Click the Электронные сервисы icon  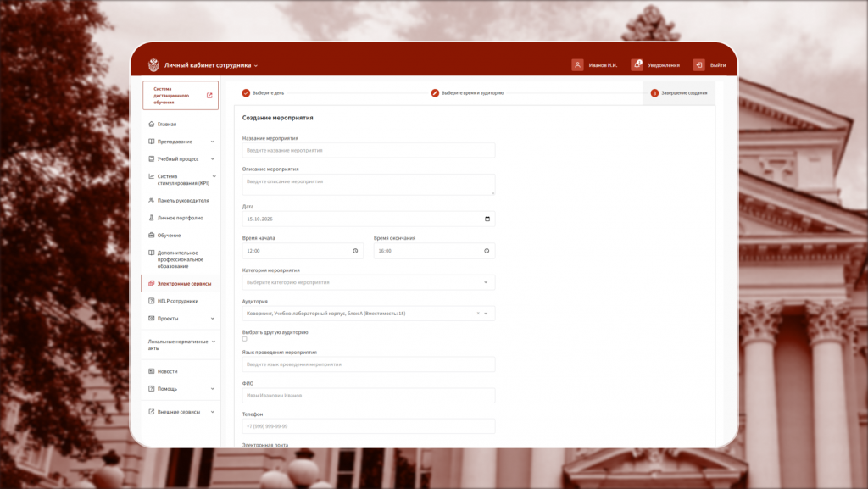pyautogui.click(x=151, y=283)
